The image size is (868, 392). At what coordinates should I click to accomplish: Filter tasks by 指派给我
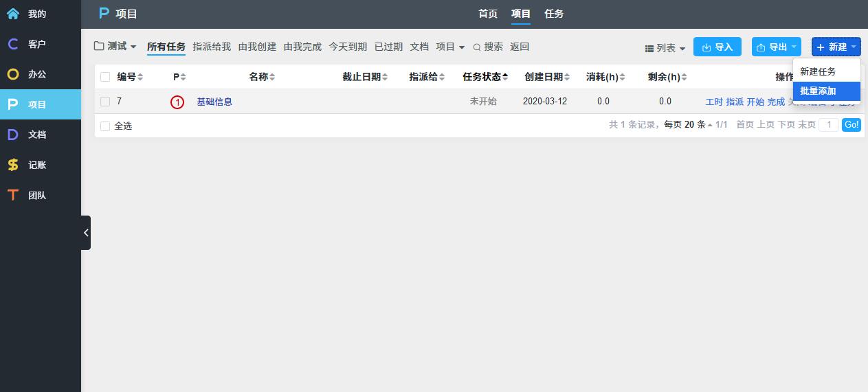click(212, 47)
